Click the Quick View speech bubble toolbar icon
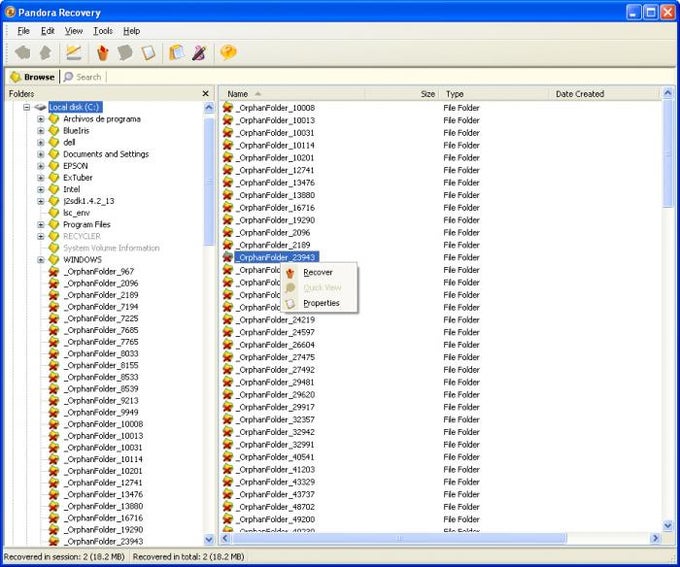The image size is (680, 567). click(x=125, y=53)
